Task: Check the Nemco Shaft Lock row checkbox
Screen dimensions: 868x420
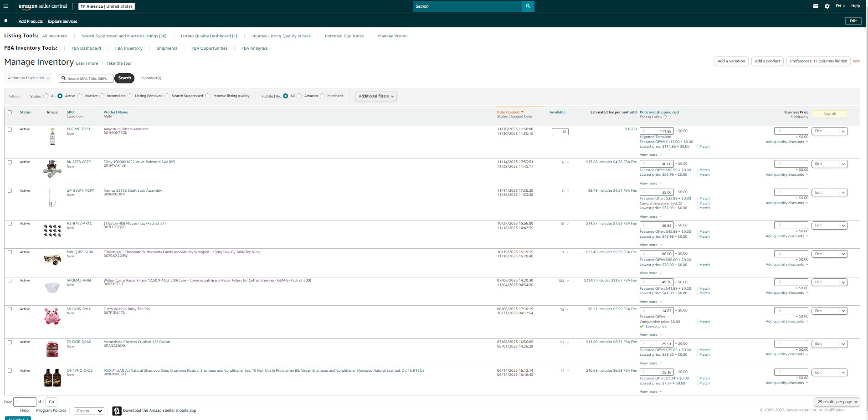Action: (x=10, y=191)
